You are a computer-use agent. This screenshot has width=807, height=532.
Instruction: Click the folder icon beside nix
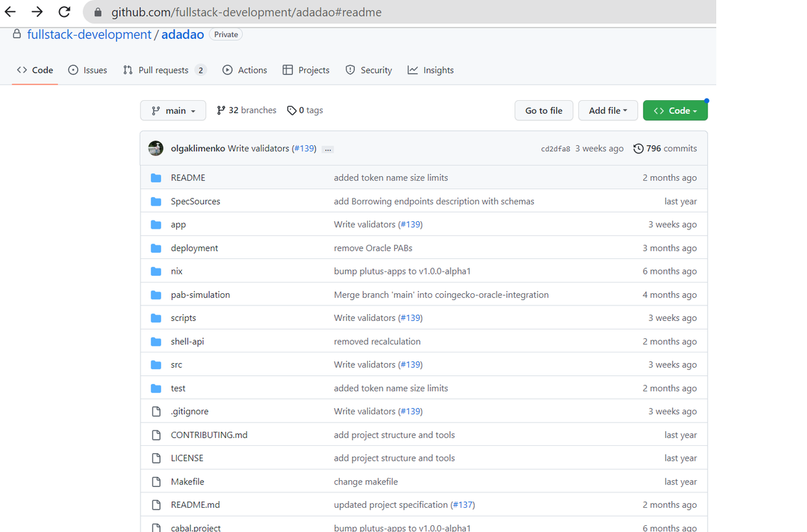point(156,272)
